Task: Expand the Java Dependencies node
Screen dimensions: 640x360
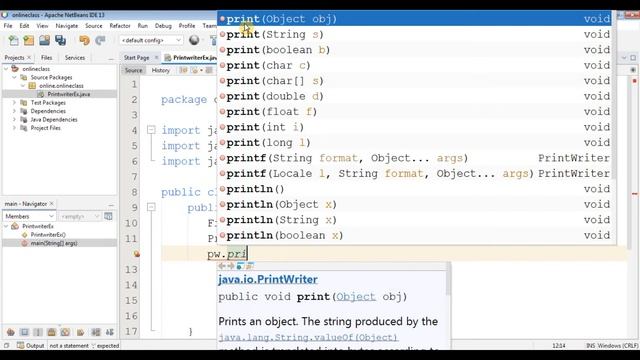Action: pyautogui.click(x=14, y=120)
